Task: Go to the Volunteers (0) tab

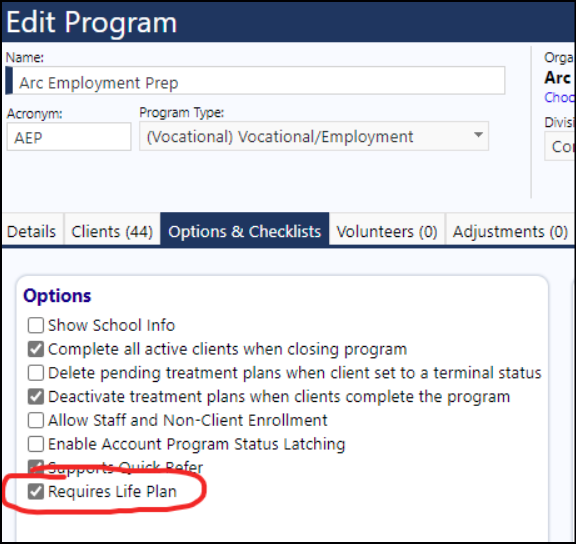Action: (387, 231)
